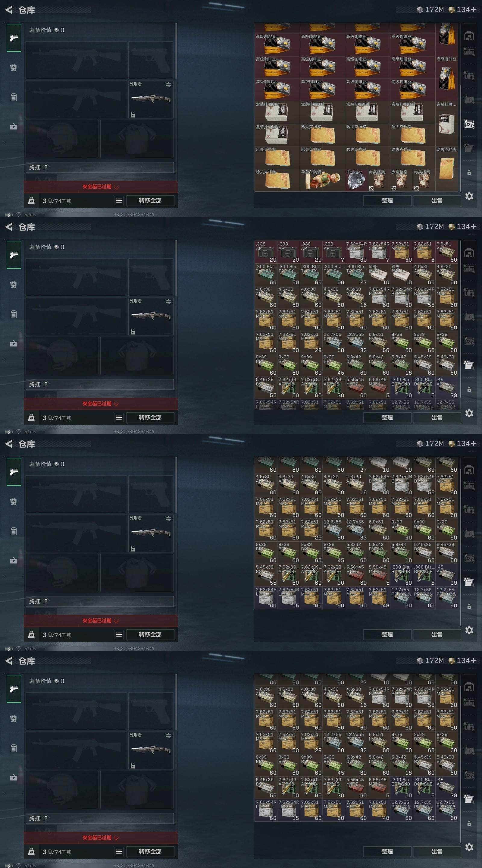Open the settings gear beside the coffee bean grid
Image resolution: width=482 pixels, height=868 pixels.
[469, 196]
